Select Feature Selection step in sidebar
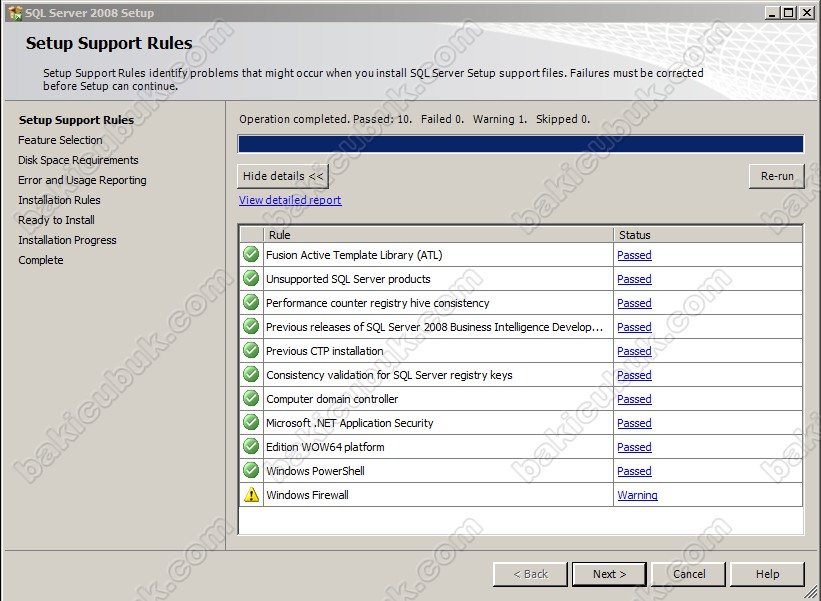Viewport: 821px width, 601px height. [60, 140]
